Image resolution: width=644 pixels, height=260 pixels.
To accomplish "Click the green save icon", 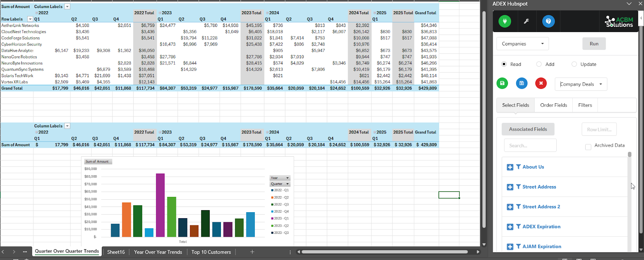I will pyautogui.click(x=502, y=83).
